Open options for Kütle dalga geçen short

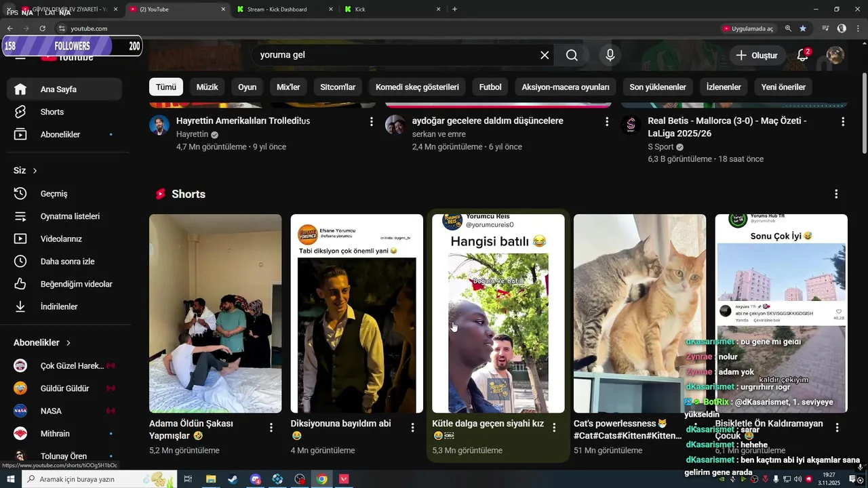point(554,428)
